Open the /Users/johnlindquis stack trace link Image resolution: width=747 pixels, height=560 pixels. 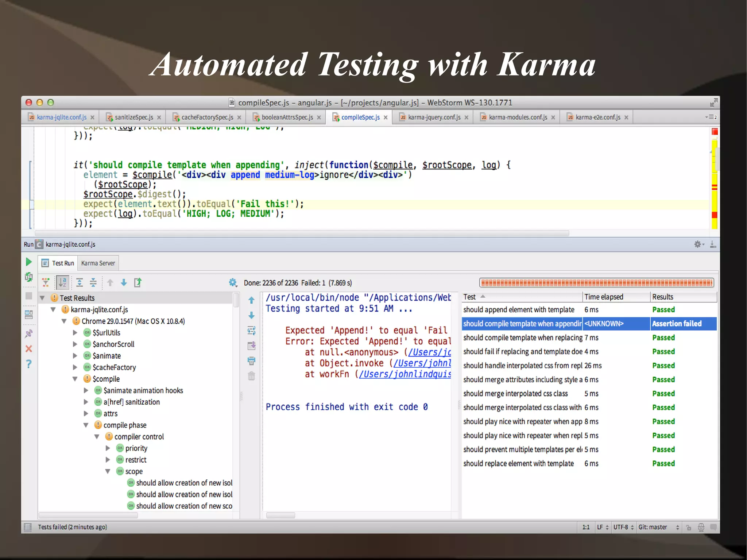[x=405, y=374]
